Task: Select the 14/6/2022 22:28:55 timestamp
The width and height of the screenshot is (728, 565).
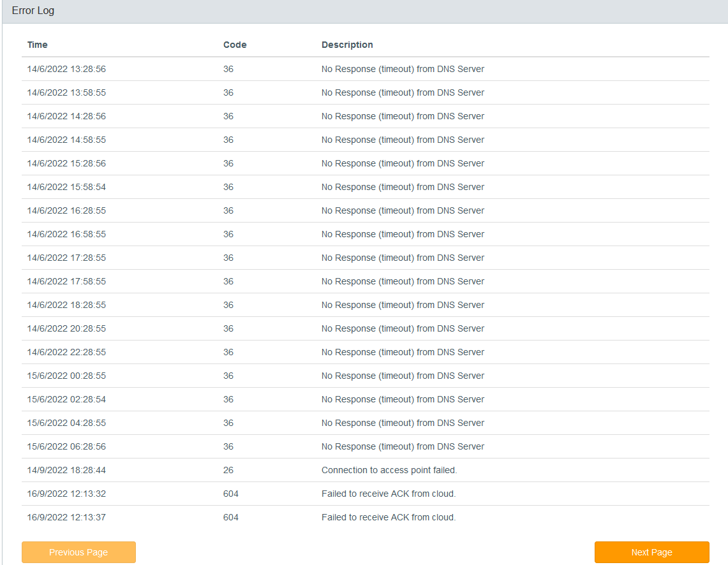Action: click(x=66, y=352)
